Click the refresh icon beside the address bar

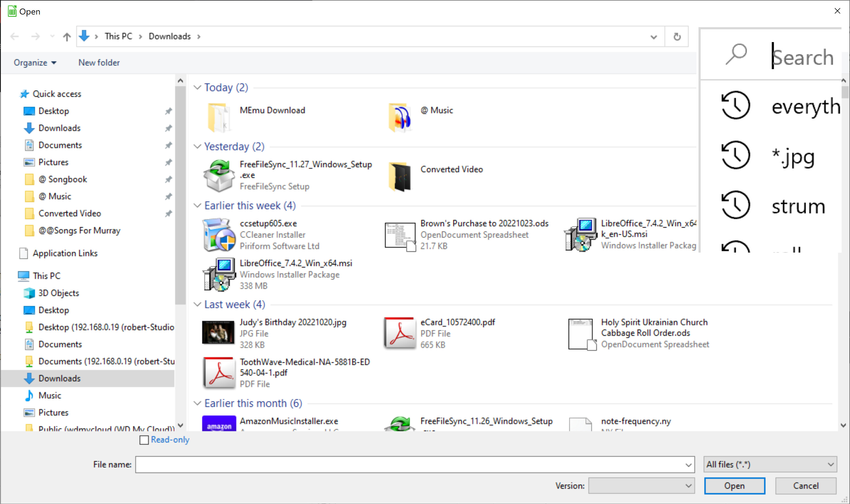click(x=676, y=36)
